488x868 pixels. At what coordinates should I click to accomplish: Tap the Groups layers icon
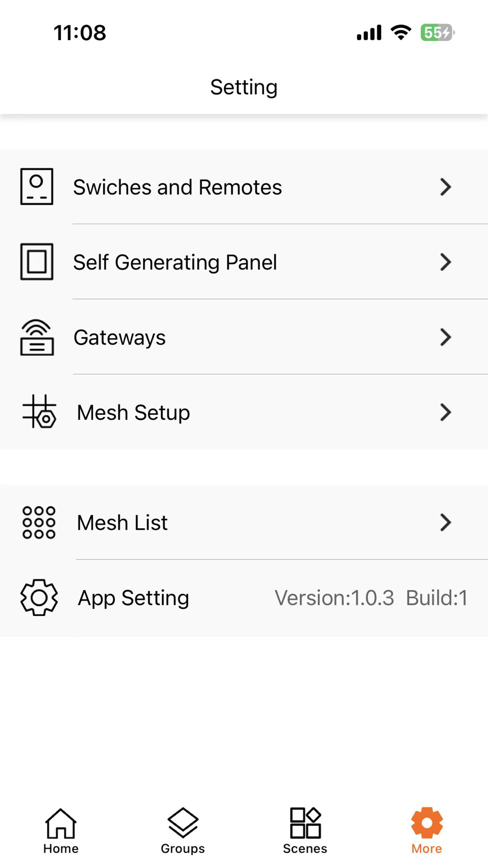click(183, 823)
